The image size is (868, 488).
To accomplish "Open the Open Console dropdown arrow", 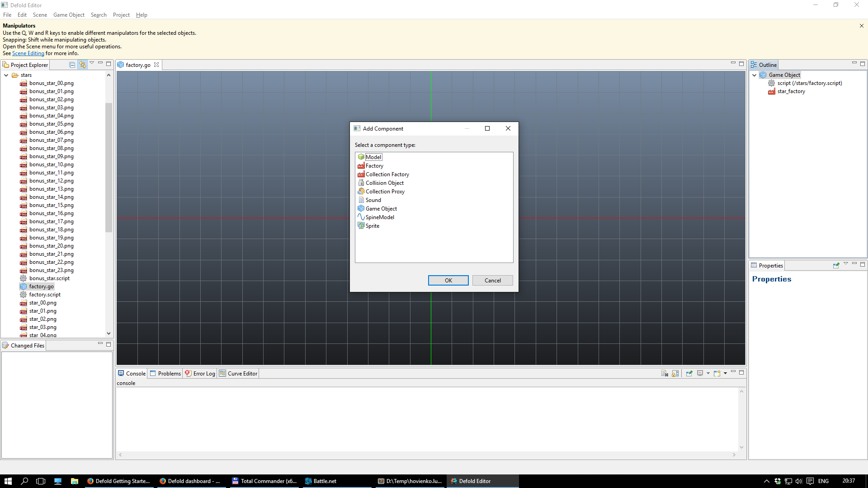I will click(725, 373).
